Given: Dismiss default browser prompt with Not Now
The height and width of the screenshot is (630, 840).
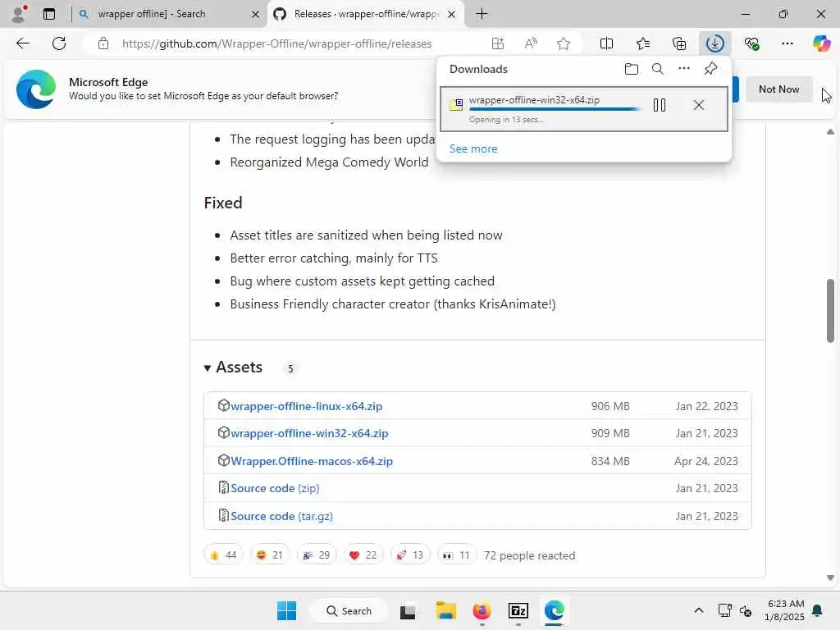Looking at the screenshot, I should pyautogui.click(x=779, y=89).
